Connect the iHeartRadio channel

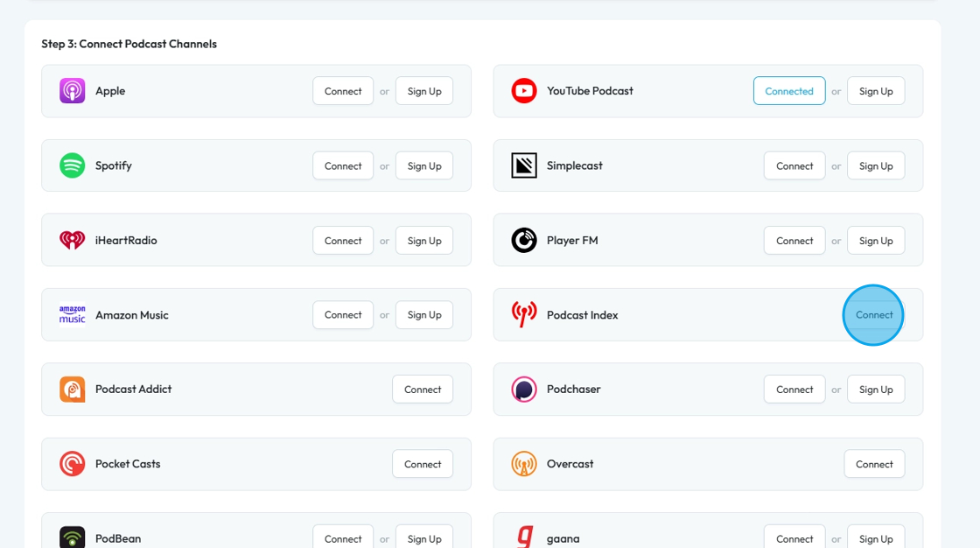coord(343,240)
